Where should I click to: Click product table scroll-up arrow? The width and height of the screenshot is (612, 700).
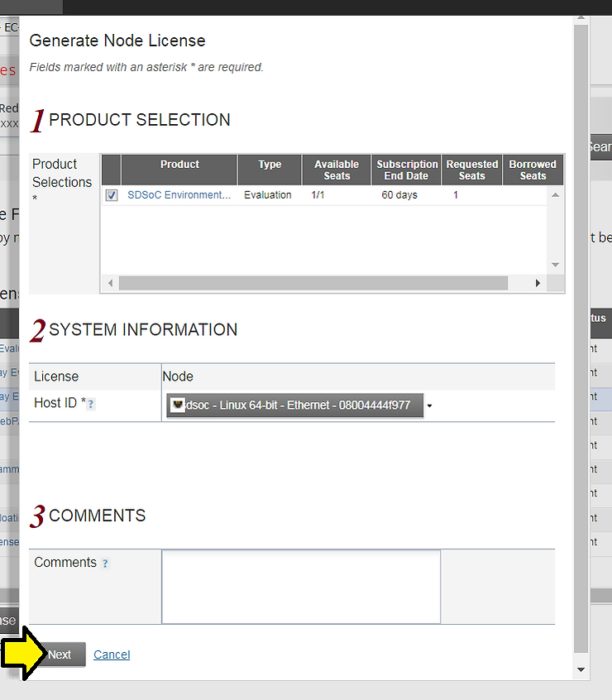[x=555, y=195]
